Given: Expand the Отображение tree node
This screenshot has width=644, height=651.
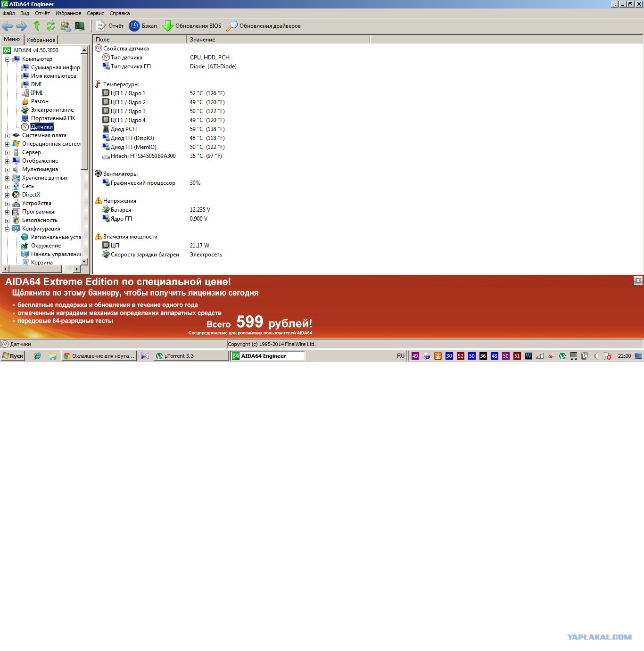Looking at the screenshot, I should pyautogui.click(x=7, y=161).
